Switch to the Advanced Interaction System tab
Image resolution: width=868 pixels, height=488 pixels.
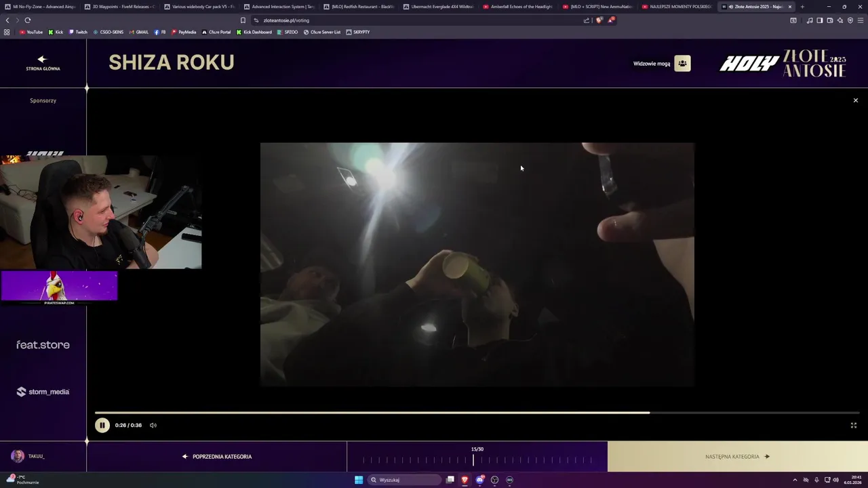[x=279, y=7]
